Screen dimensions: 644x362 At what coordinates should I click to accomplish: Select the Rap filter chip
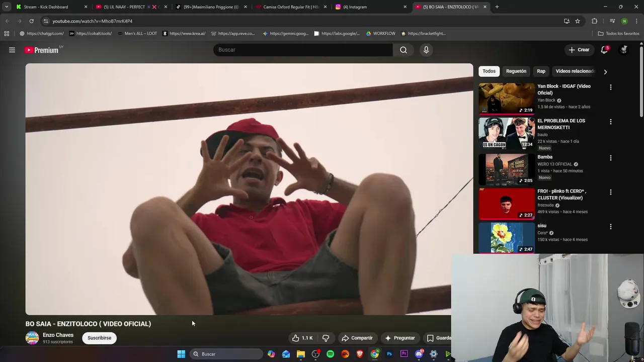pos(541,71)
